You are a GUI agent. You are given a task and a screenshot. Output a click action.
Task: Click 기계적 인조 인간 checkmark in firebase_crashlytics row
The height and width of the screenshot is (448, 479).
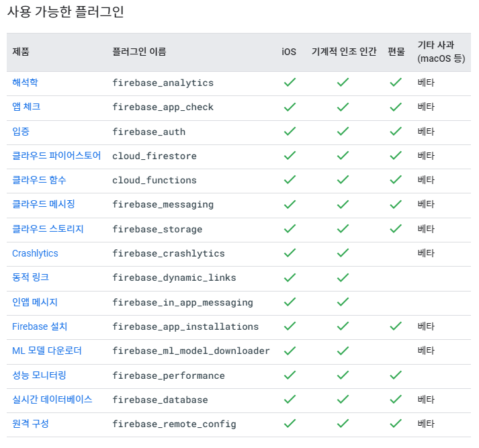[343, 253]
